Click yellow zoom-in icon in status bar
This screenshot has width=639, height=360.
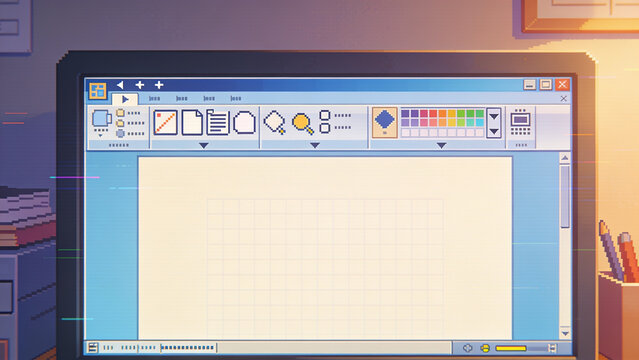(x=485, y=348)
